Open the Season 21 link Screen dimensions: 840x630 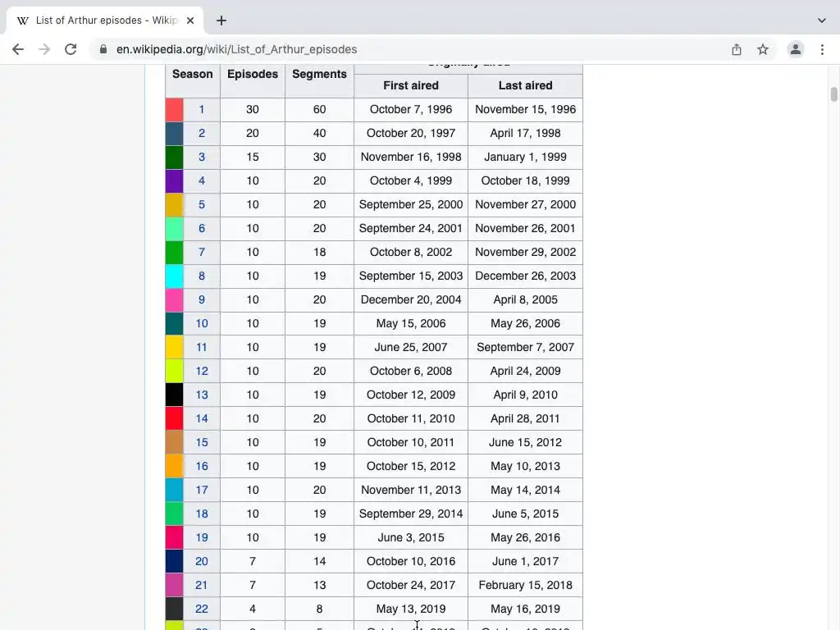(202, 585)
